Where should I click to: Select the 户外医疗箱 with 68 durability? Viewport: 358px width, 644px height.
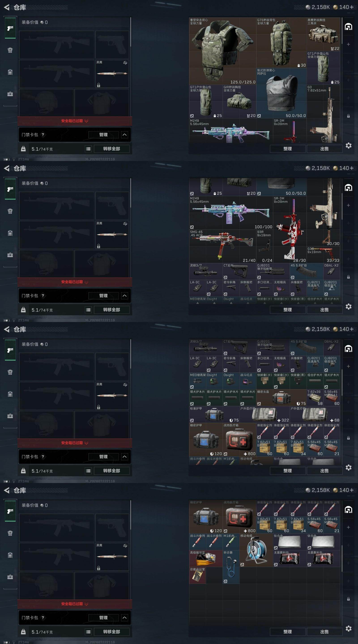point(315,414)
